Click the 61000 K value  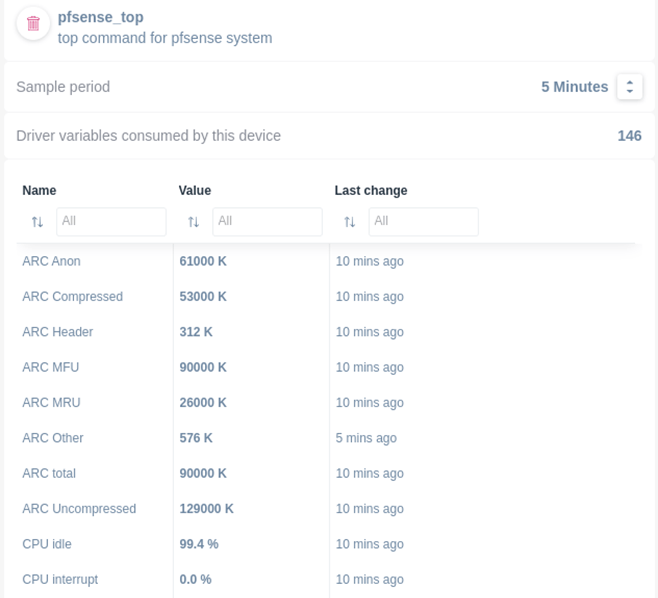(x=203, y=261)
